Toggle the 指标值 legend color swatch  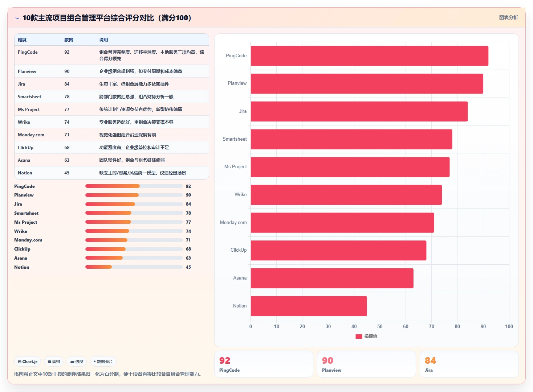(x=359, y=336)
